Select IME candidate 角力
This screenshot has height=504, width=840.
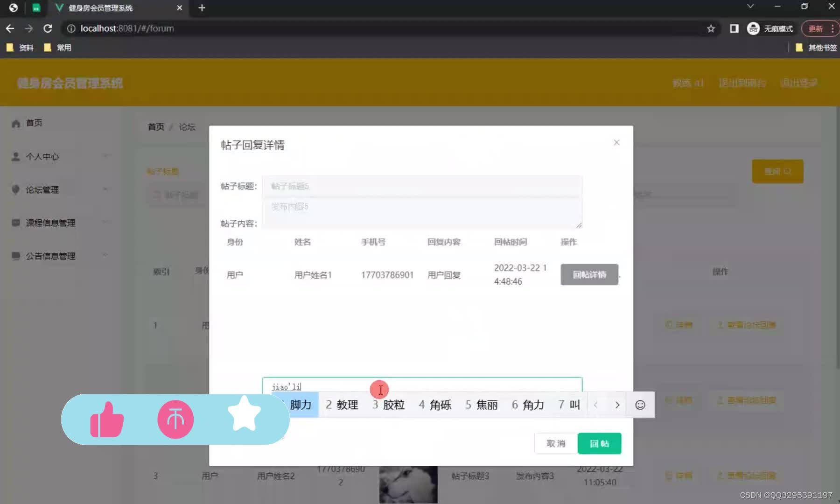[528, 405]
